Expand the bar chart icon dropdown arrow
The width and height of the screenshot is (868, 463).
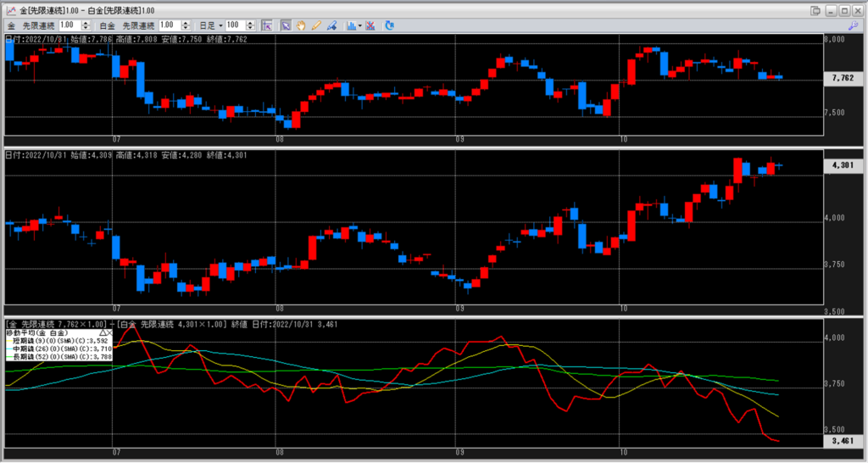coord(360,25)
